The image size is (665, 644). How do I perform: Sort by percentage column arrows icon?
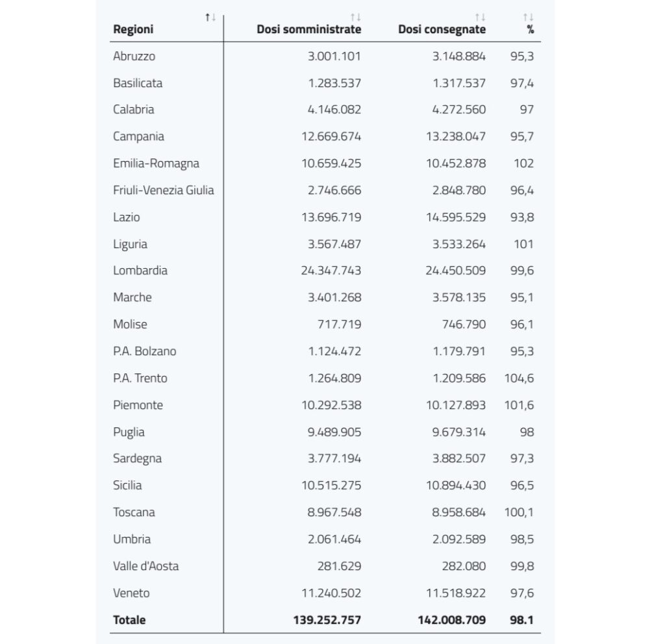coord(529,18)
